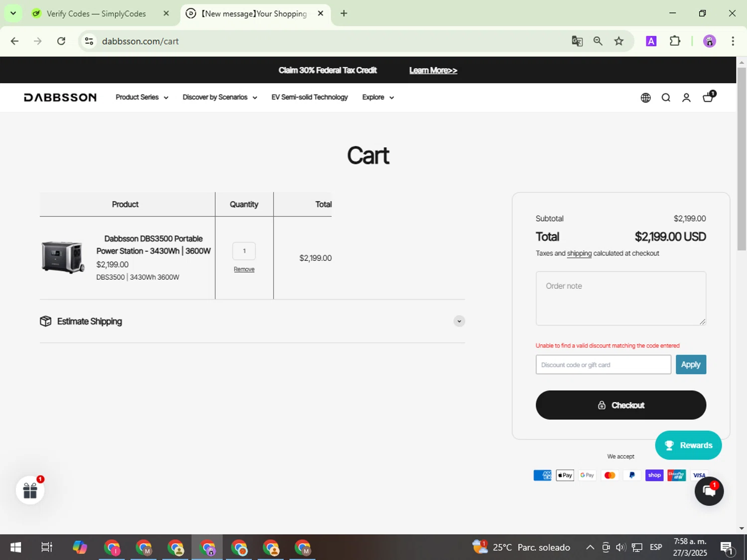This screenshot has width=747, height=560.
Task: Open the purple A extension icon
Action: coord(651,41)
